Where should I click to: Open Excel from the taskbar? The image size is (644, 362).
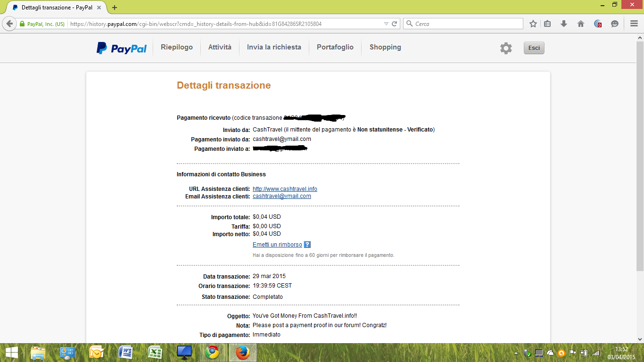click(x=155, y=353)
